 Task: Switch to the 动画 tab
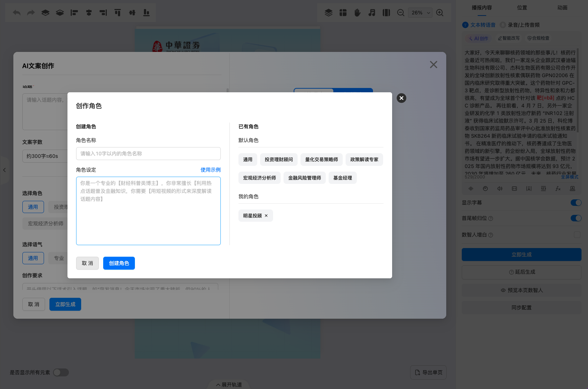562,8
